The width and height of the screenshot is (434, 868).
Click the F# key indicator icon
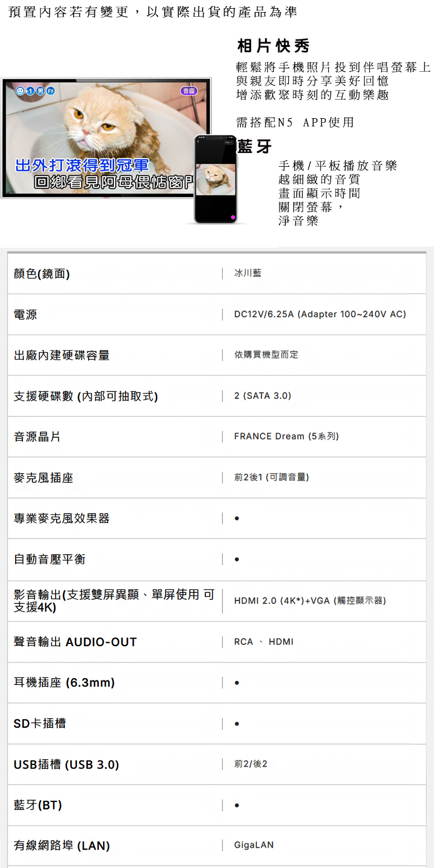click(50, 91)
